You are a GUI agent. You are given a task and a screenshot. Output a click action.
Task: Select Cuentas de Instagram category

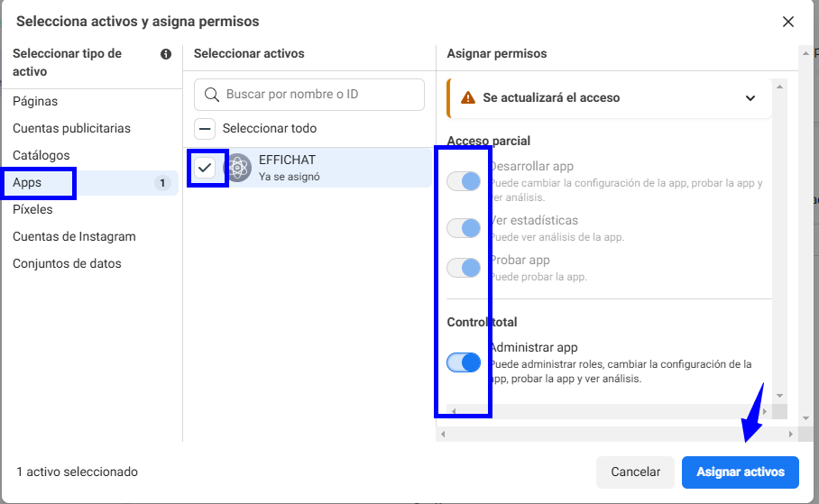click(x=74, y=237)
